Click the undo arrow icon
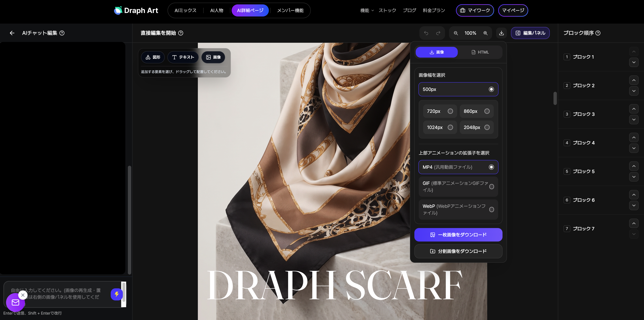This screenshot has width=644, height=320. (x=426, y=33)
